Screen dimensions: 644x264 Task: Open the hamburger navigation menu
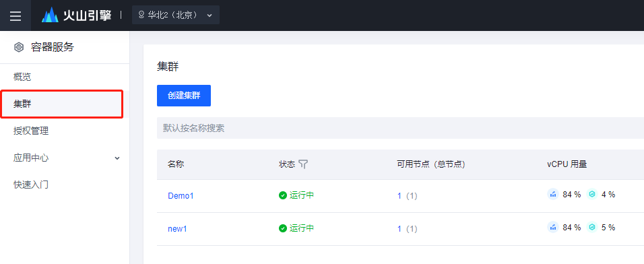(15, 15)
